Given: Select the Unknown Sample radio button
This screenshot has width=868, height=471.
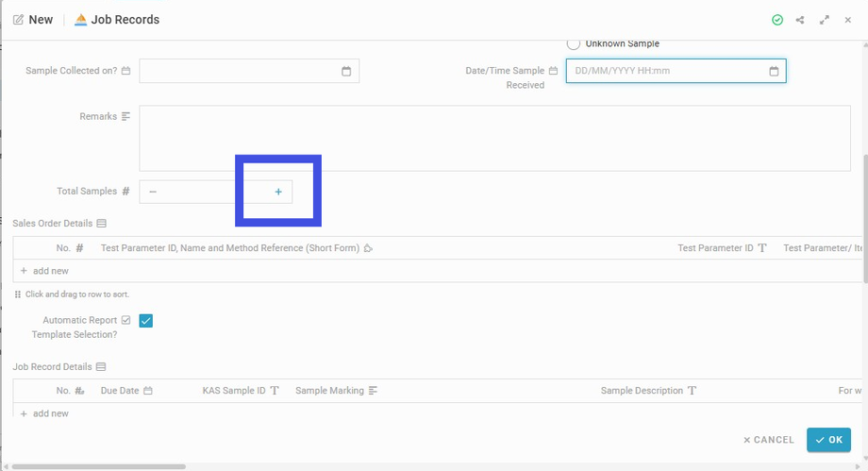Looking at the screenshot, I should [574, 43].
